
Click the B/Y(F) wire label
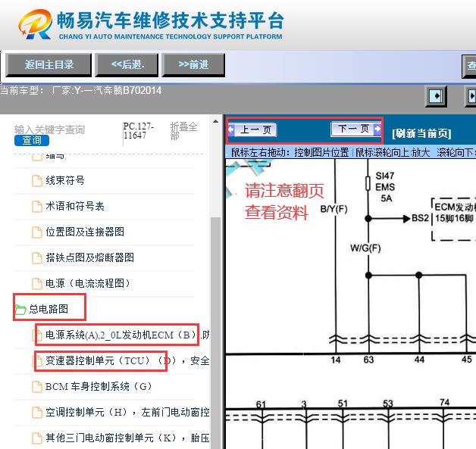[334, 209]
